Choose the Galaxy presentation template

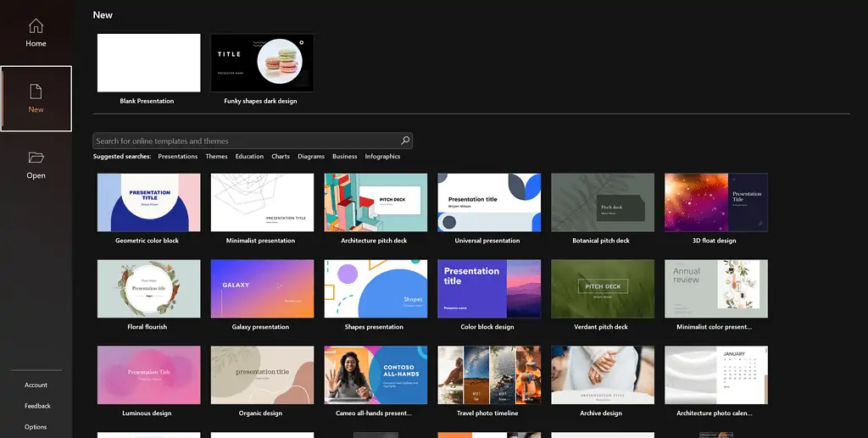point(262,289)
